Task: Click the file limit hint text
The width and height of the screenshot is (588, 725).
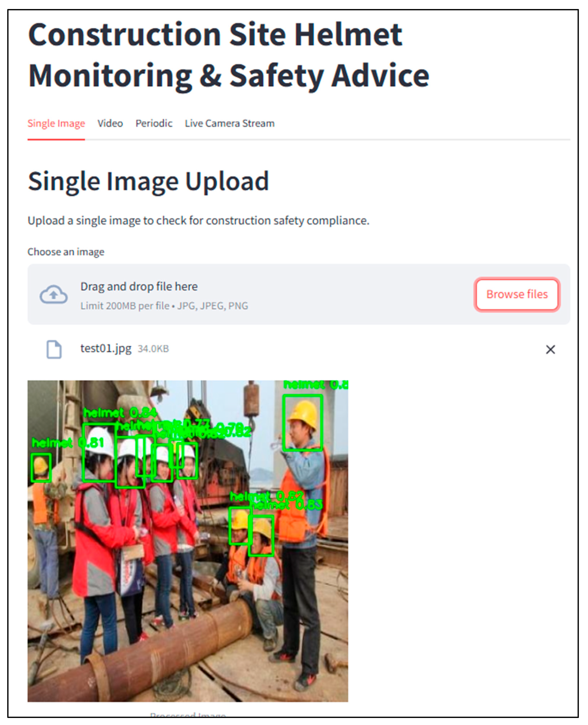Action: click(x=164, y=306)
